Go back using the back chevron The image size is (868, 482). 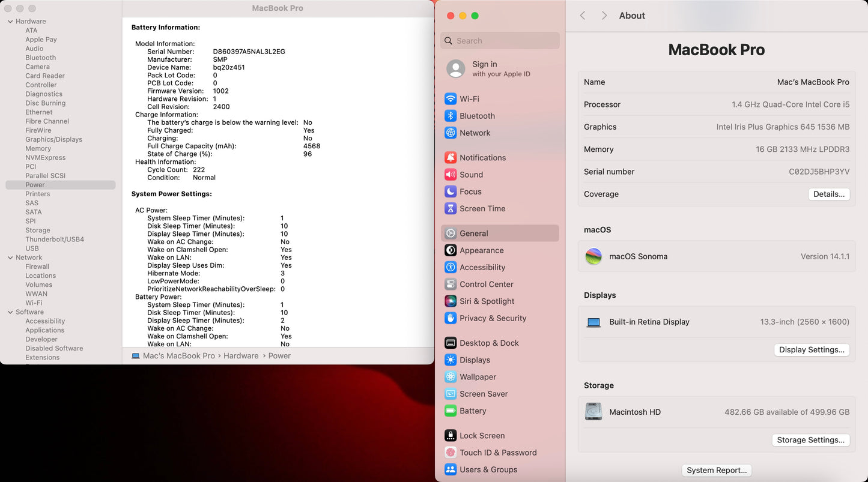coord(583,16)
